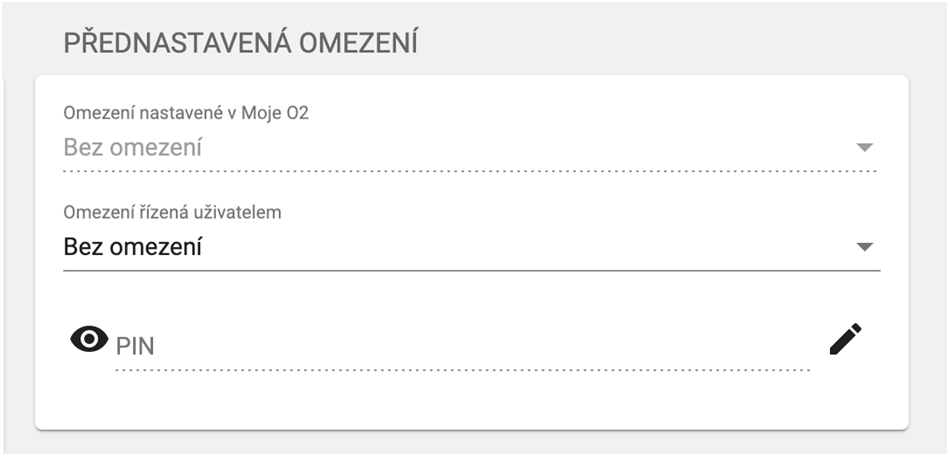This screenshot has height=456, width=949.
Task: Click the Omezení nastavené v Moje O2 label
Action: (186, 113)
